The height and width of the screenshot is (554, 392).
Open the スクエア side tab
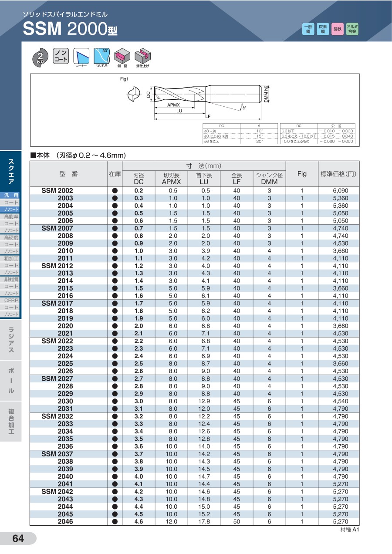[x=10, y=171]
